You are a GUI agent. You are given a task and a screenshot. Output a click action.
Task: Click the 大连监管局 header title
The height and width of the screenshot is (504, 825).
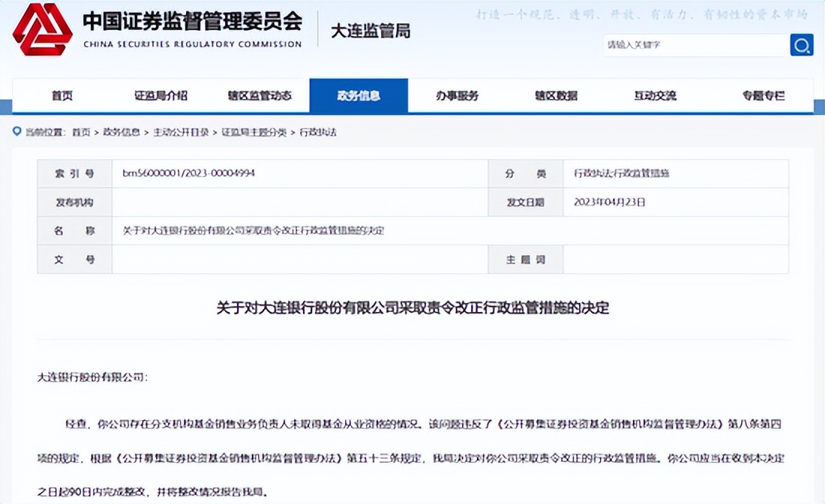click(370, 31)
